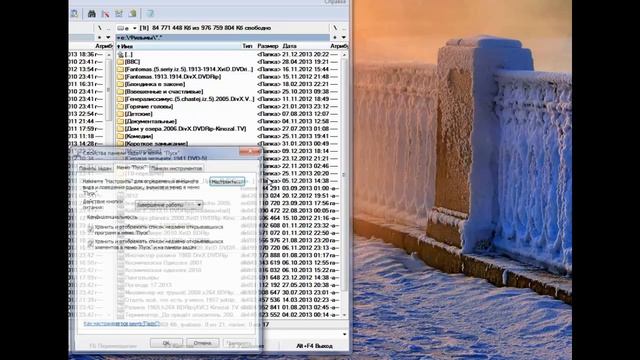The image size is (640, 360).
Task: Click folder icon of [Fantomas.(5.seriy.iz.5).1913-1914.XviD.DVDri..]
Action: coord(120,69)
